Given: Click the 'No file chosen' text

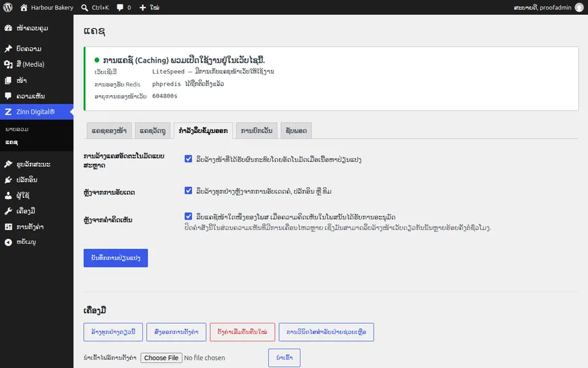Looking at the screenshot, I should 205,358.
